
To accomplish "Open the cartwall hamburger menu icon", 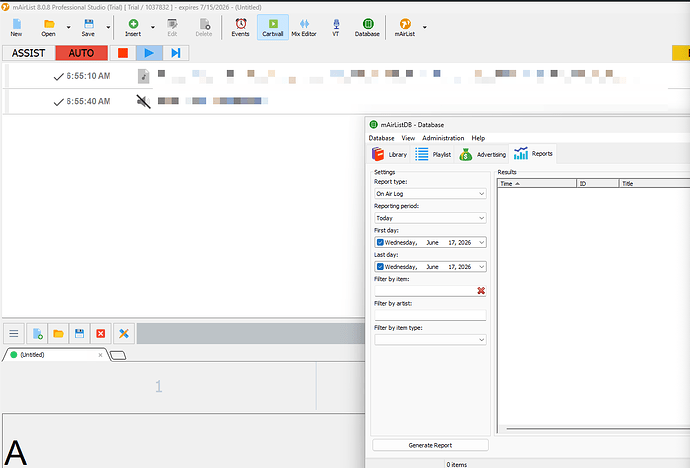I will (14, 334).
